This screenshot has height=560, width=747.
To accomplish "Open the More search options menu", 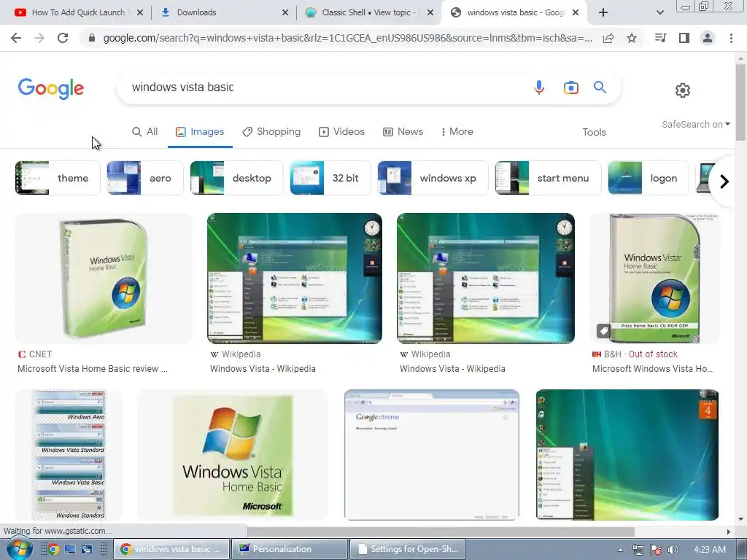I will 457,131.
